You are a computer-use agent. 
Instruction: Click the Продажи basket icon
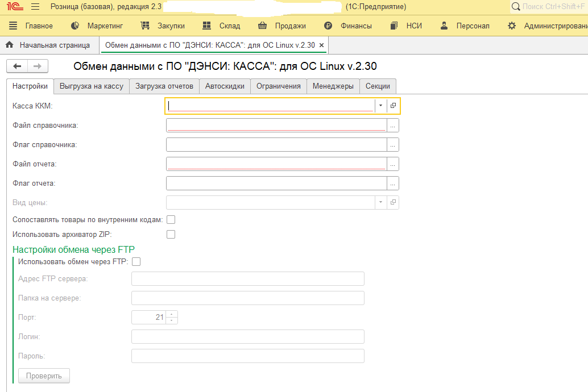[263, 26]
